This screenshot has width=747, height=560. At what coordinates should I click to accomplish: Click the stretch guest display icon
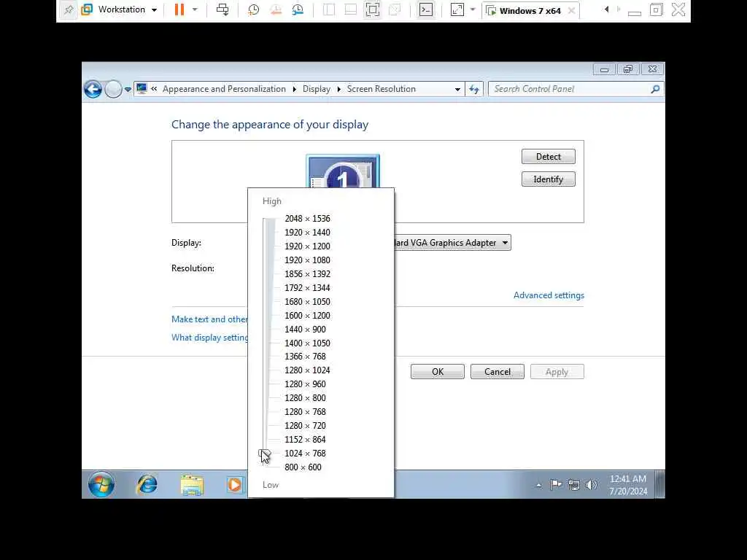(x=457, y=9)
